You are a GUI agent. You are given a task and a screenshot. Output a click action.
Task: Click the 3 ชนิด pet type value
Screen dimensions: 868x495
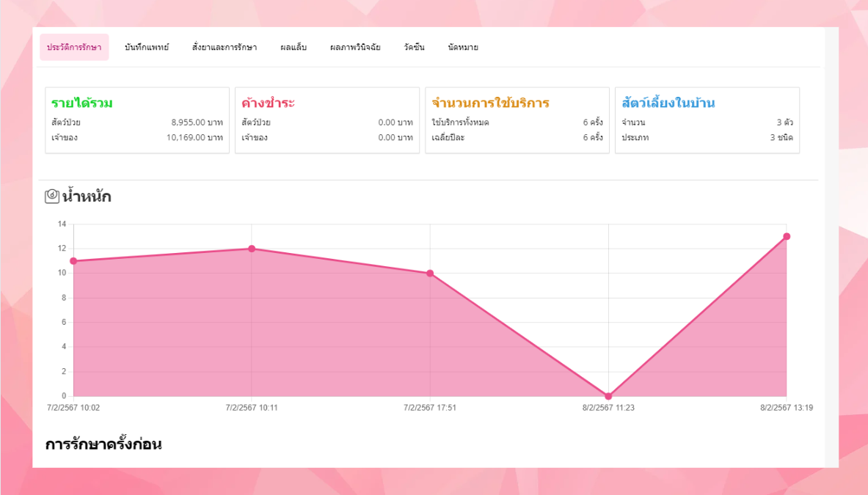(781, 137)
